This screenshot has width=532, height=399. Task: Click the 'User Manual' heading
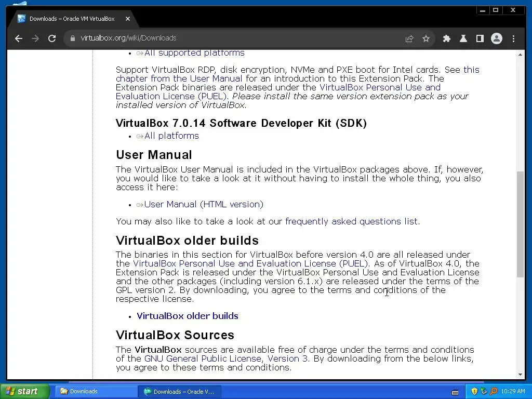coord(154,155)
